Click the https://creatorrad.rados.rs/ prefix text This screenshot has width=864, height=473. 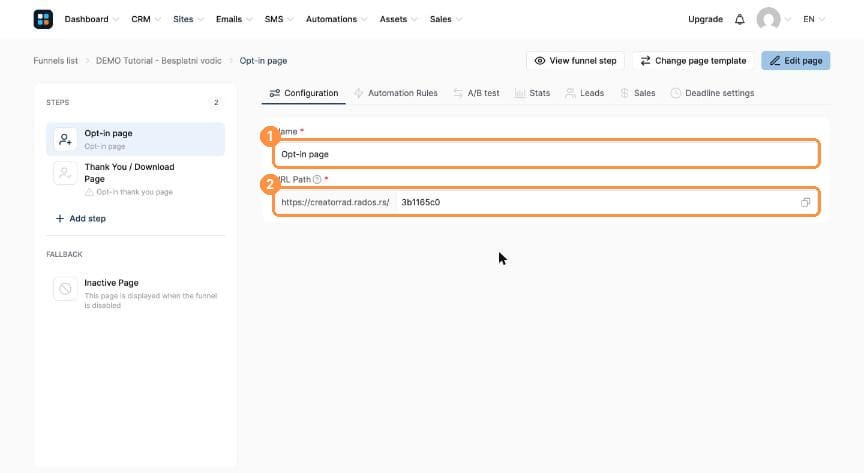click(335, 202)
